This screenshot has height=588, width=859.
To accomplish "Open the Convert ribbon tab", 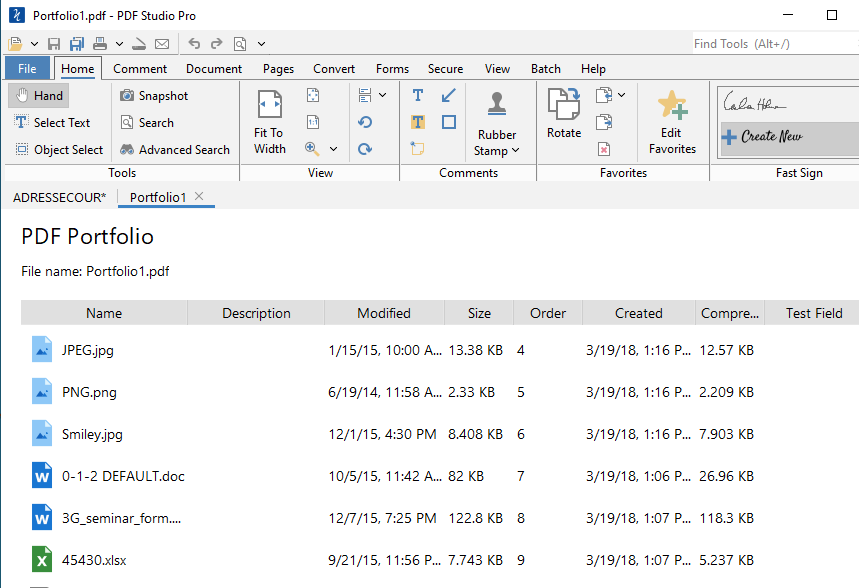I will point(334,68).
